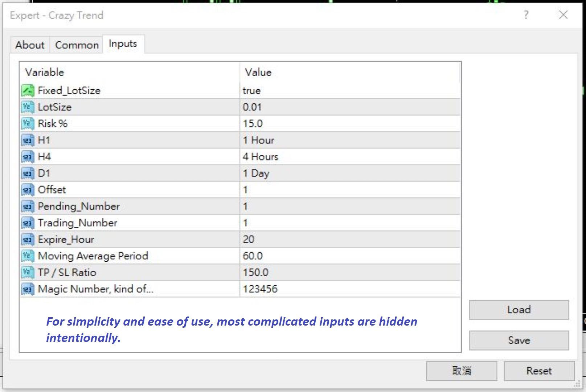Viewport: 586px width, 392px height.
Task: Click the integer icon beside Magic Number
Action: coord(28,289)
